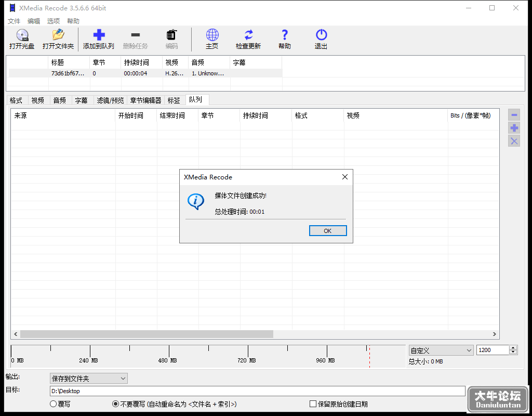Click the 目标 path field D:\Desktop

click(x=258, y=391)
